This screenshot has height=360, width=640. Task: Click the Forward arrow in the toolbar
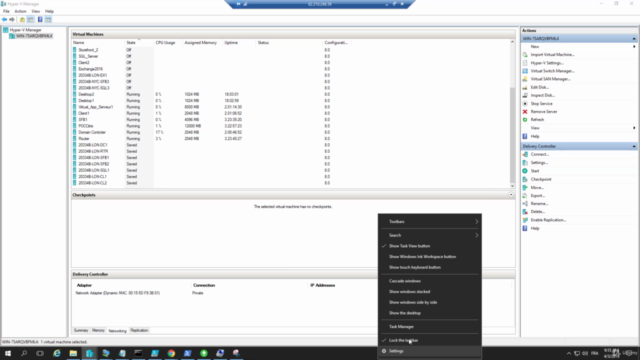(12, 20)
